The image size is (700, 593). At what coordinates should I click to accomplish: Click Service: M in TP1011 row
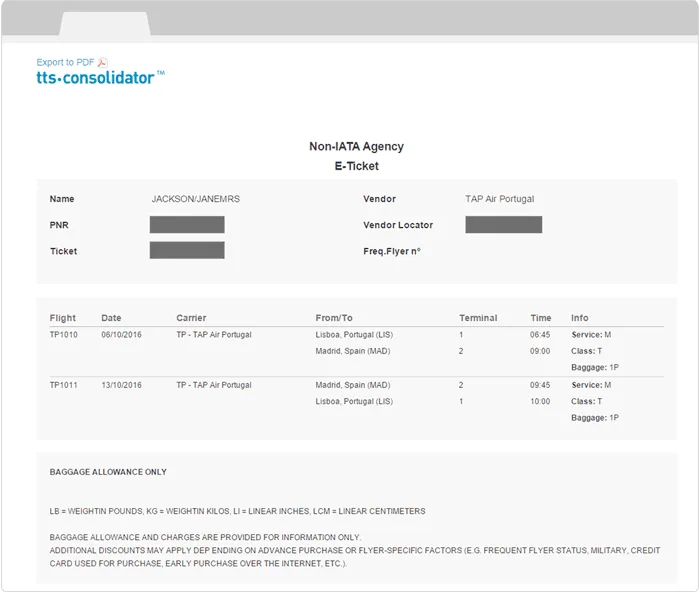pyautogui.click(x=591, y=385)
